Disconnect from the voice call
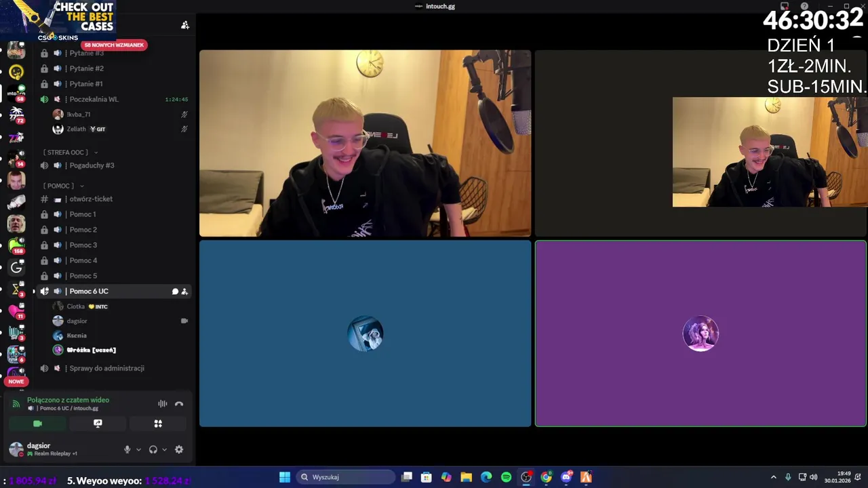 (x=179, y=404)
